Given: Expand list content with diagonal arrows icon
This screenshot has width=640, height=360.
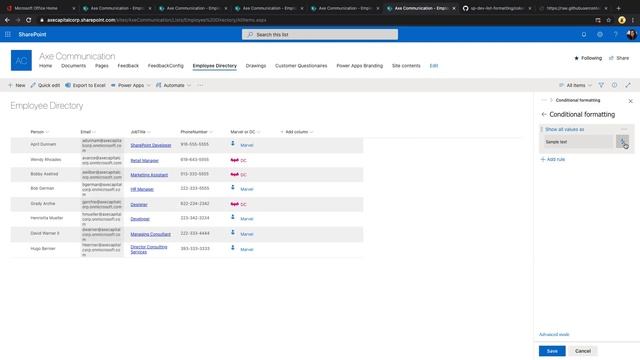Looking at the screenshot, I should coord(628,85).
